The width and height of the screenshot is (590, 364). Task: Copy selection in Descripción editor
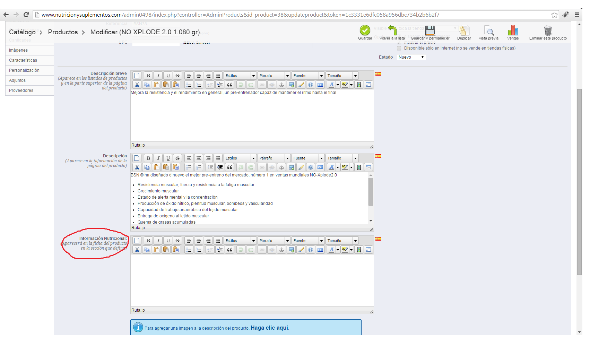pos(147,167)
